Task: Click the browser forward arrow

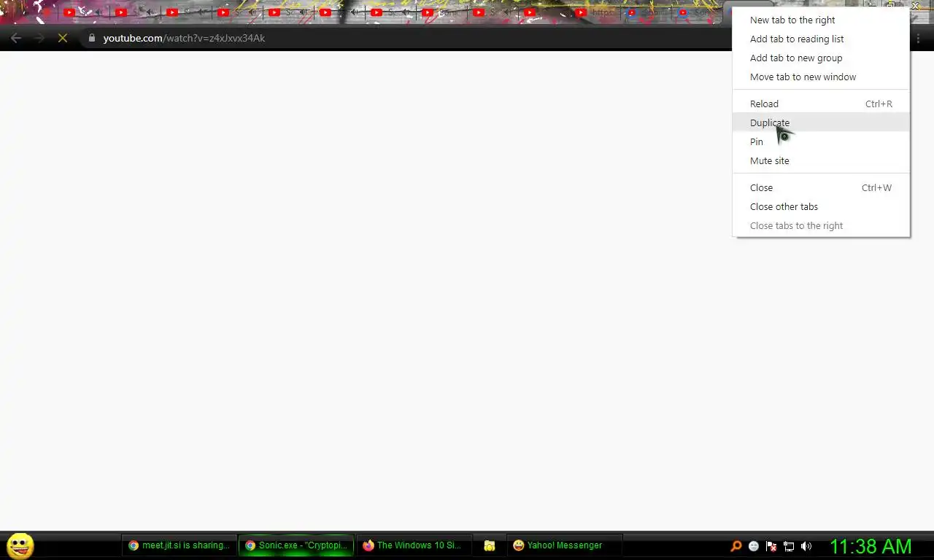Action: pos(39,38)
